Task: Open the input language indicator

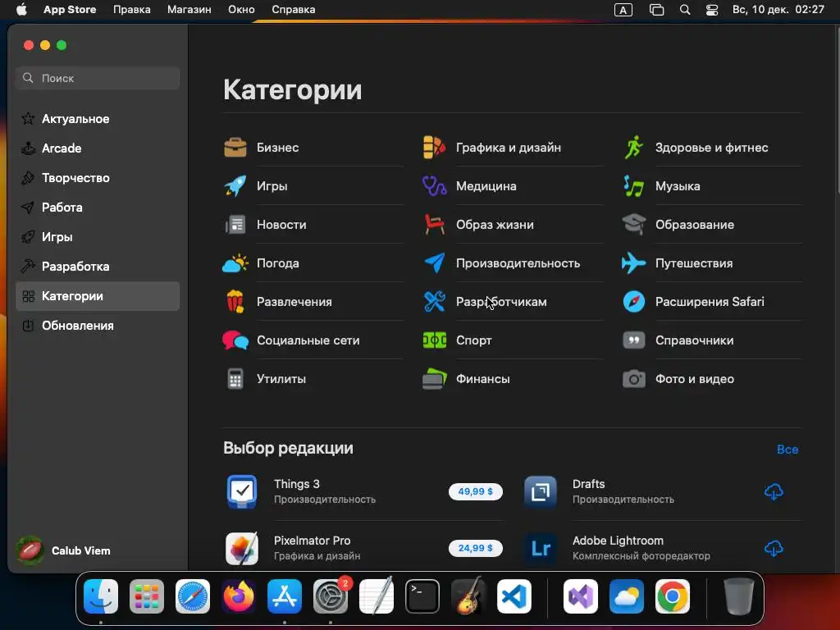Action: click(623, 10)
